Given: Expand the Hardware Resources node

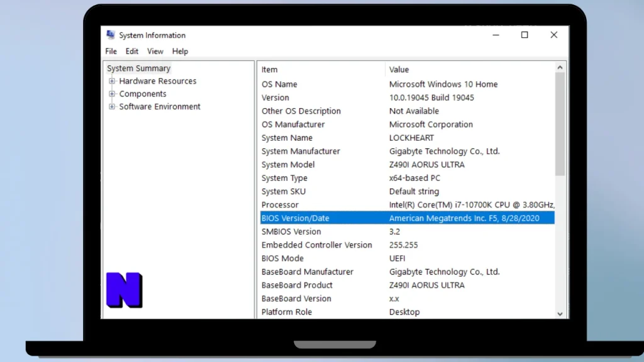Looking at the screenshot, I should pos(112,81).
